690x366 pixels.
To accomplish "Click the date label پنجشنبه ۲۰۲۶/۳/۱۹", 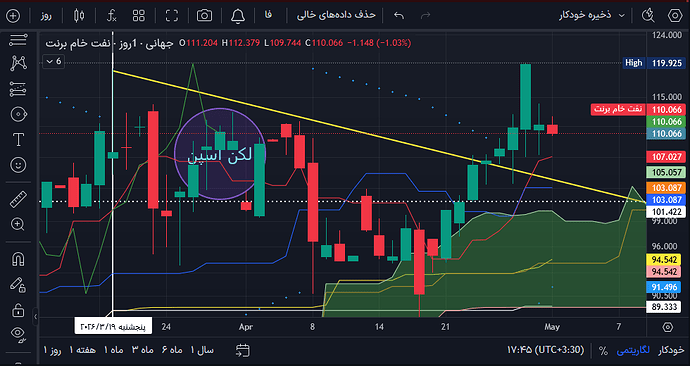I will (113, 326).
